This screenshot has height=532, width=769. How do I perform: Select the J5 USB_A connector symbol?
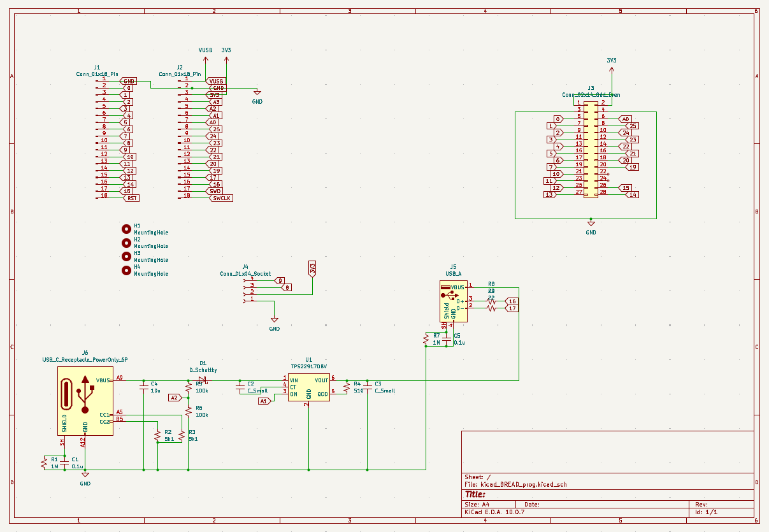454,301
